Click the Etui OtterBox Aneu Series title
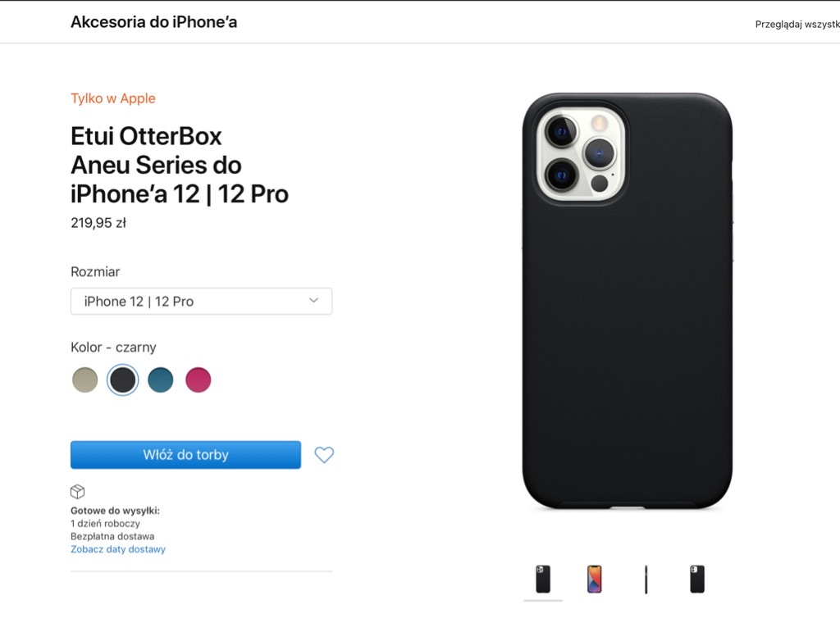 click(x=180, y=165)
